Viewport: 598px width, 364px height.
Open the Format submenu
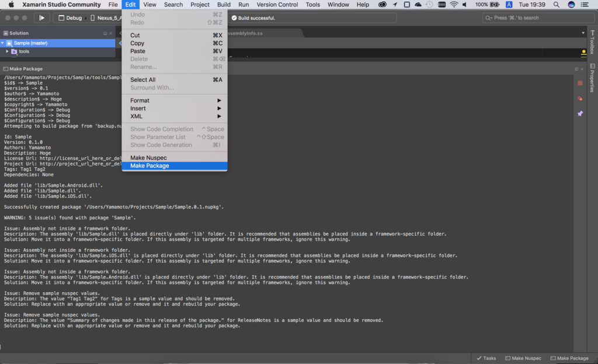(x=175, y=100)
